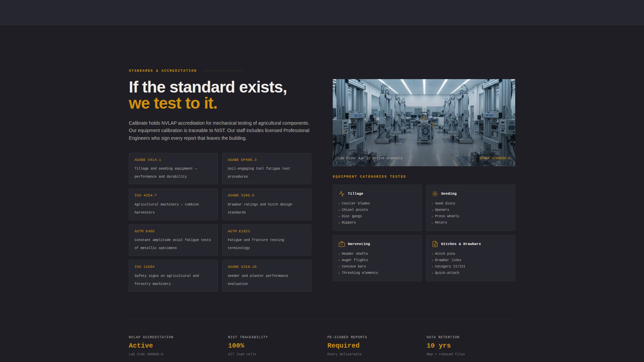Viewport: 644px width, 362px height.
Task: Click the Tillage activity-pulse icon
Action: pyautogui.click(x=341, y=194)
